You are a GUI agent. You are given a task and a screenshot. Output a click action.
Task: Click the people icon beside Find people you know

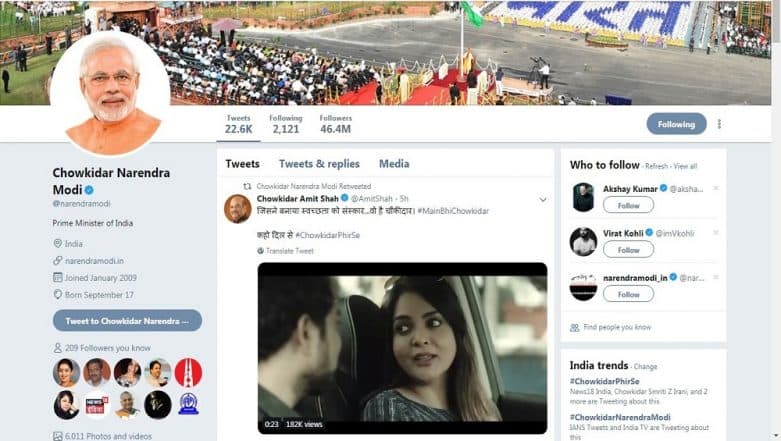[574, 327]
